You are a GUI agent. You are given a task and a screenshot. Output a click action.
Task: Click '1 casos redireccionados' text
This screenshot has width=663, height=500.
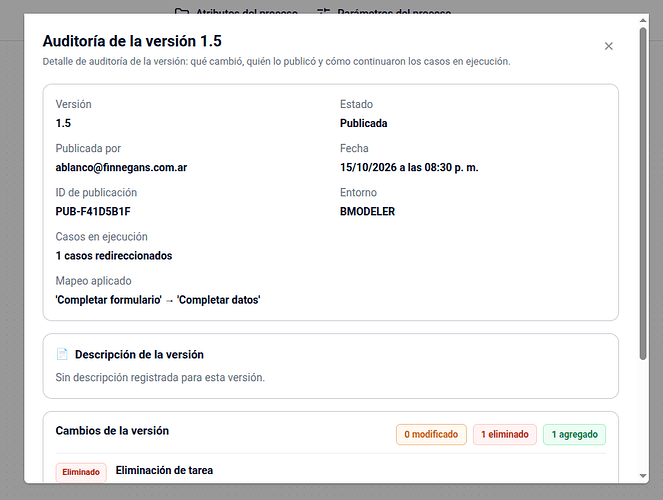pos(114,256)
